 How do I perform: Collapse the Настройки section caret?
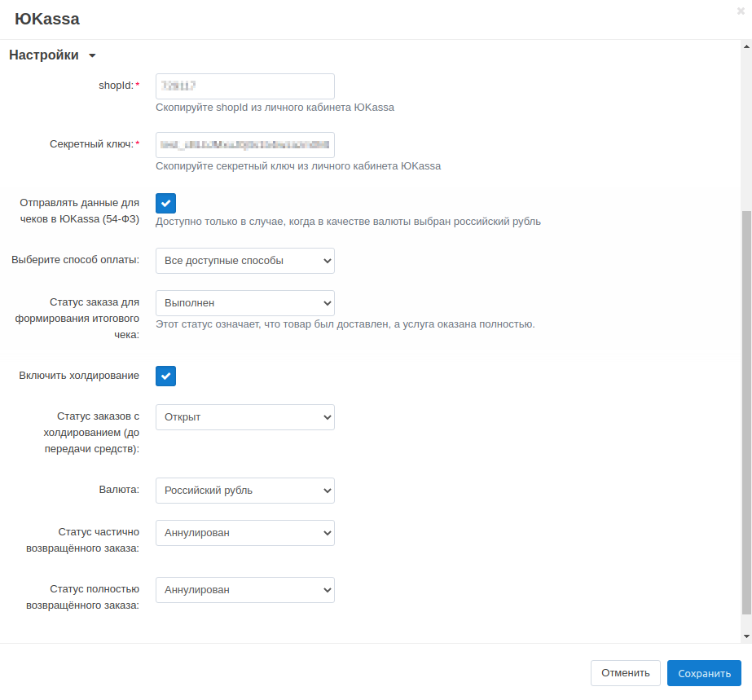(x=92, y=56)
